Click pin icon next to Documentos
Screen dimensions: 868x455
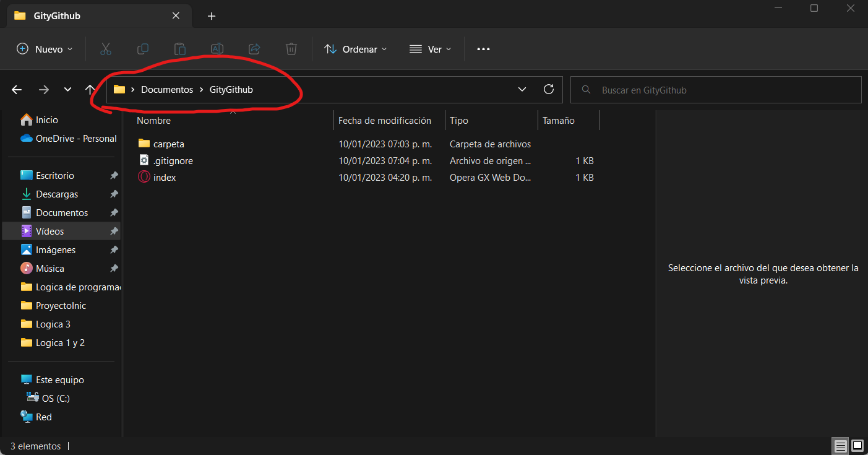[x=114, y=213]
